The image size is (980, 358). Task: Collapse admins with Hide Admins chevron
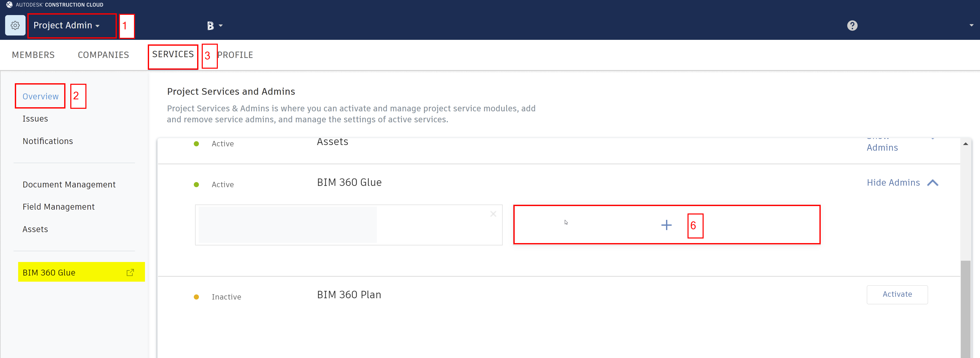click(x=932, y=183)
